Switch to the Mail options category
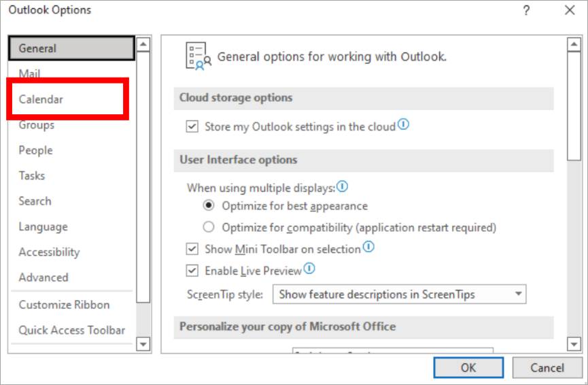Viewport: 588px width, 385px height. (x=29, y=73)
